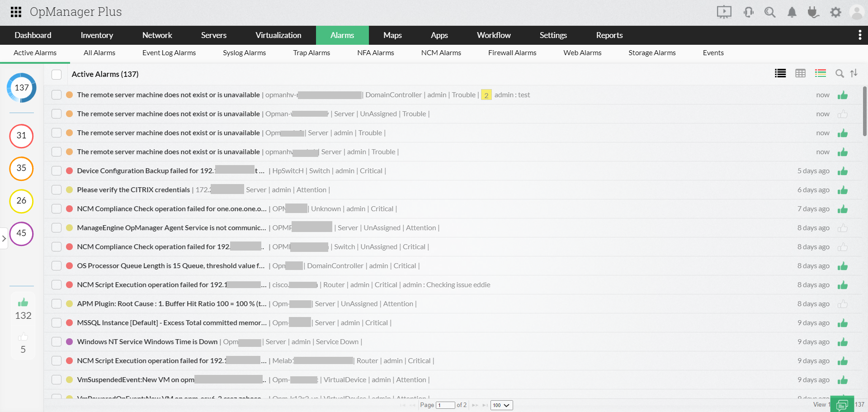Screen dimensions: 868x412
Task: Select the Firewall Alarms tab
Action: click(512, 53)
